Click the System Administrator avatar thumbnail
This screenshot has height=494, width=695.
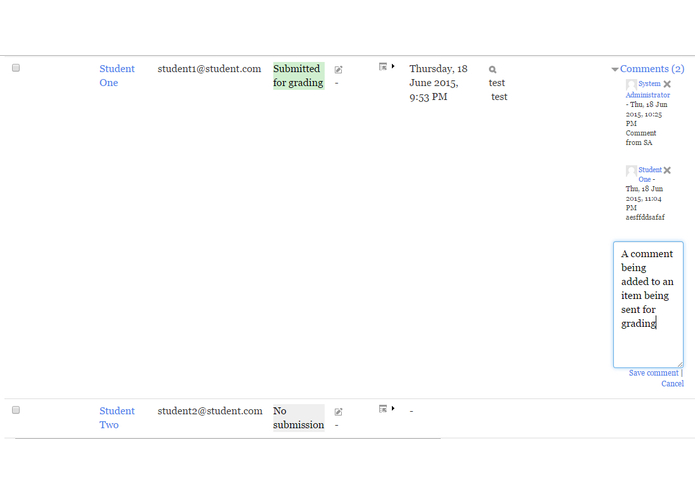631,84
